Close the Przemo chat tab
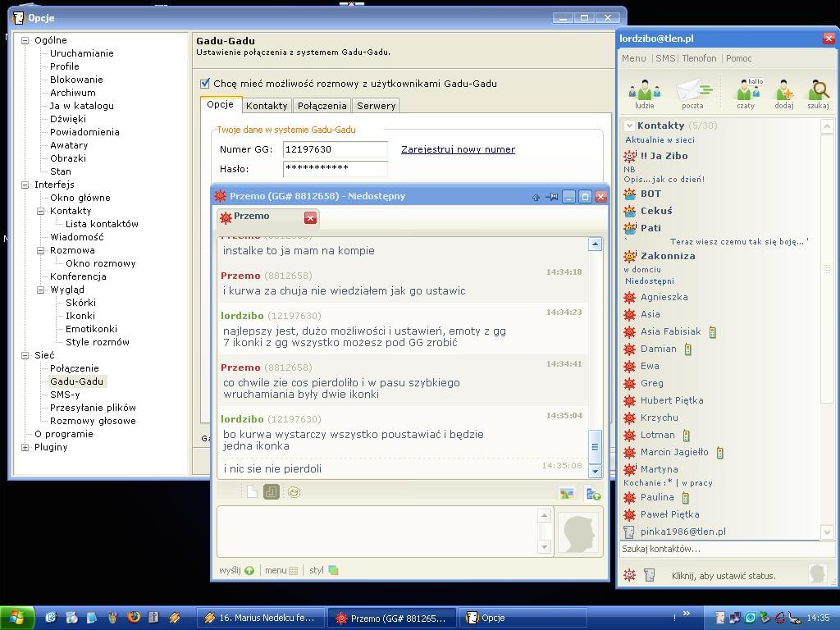The height and width of the screenshot is (630, 840). click(x=310, y=217)
